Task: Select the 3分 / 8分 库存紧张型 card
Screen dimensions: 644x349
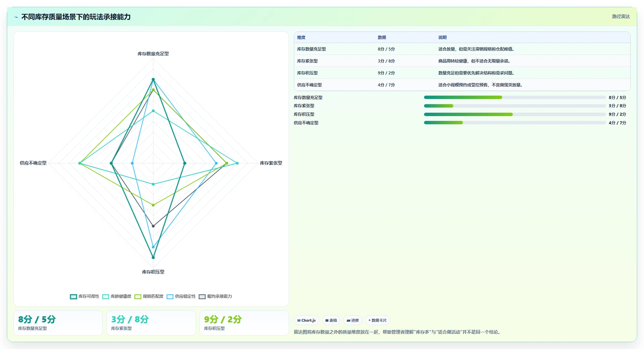Action: point(151,323)
